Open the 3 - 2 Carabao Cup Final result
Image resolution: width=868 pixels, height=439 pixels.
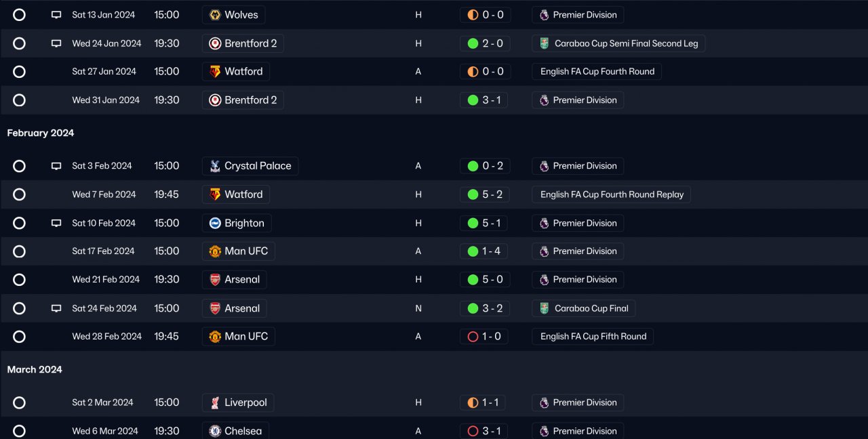coord(492,308)
